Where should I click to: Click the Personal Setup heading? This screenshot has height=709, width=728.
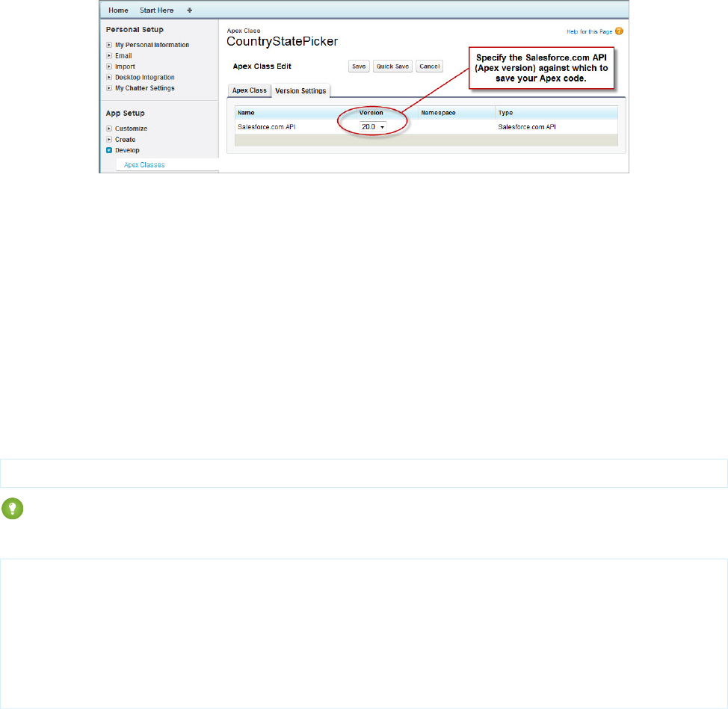(x=135, y=30)
